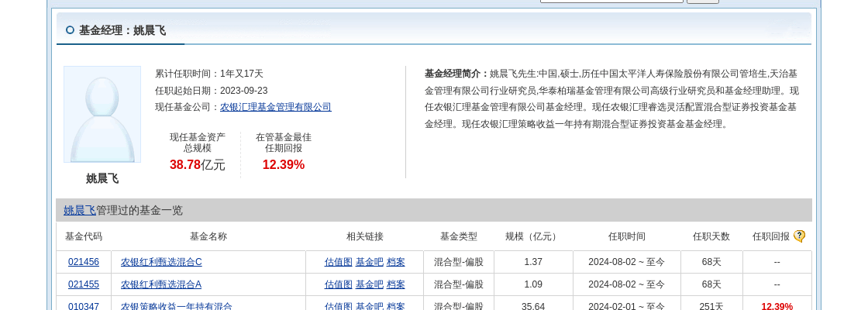This screenshot has height=310, width=868.
Task: Open 农银红利甄选混合A fund name link
Action: pyautogui.click(x=161, y=284)
